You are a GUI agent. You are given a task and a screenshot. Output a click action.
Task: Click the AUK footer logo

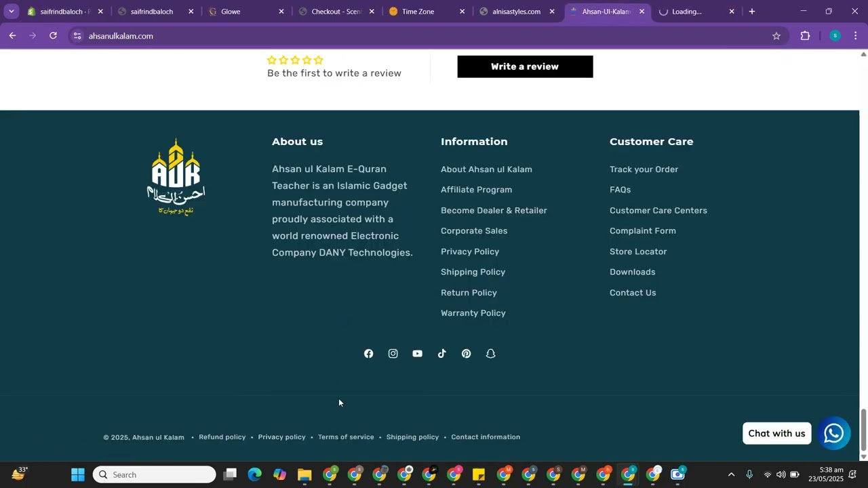pos(176,176)
